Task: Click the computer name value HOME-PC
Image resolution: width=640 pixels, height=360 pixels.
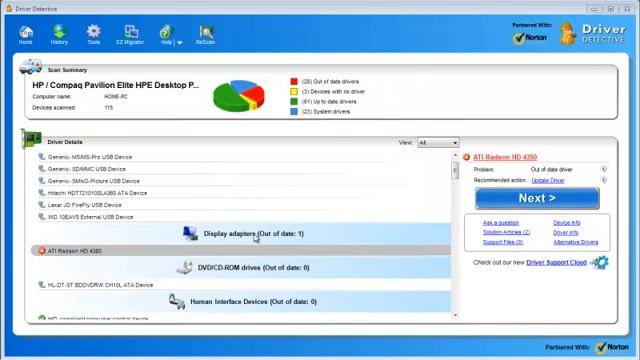Action: pyautogui.click(x=116, y=97)
